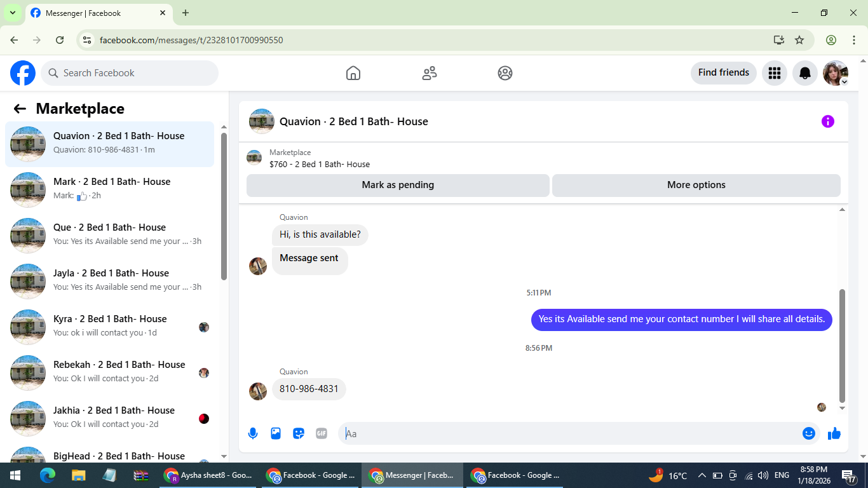Image resolution: width=868 pixels, height=488 pixels.
Task: Open the Home feed icon
Action: [353, 73]
